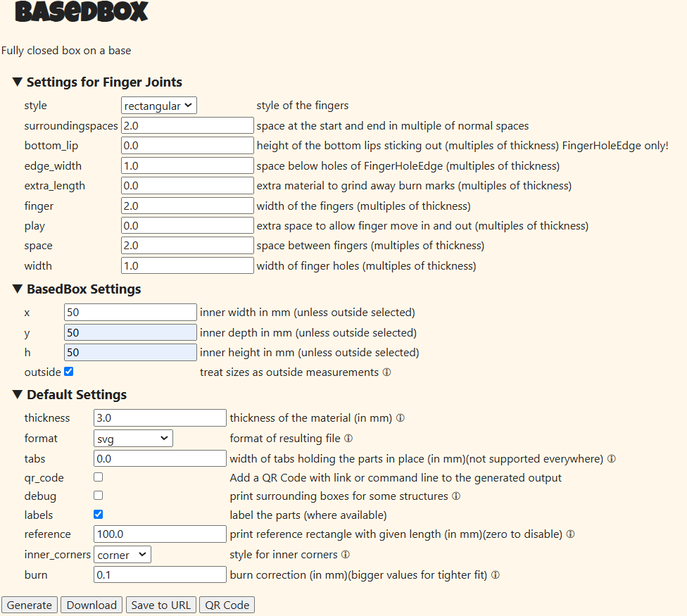Click the QR Code button
687x616 pixels.
coord(227,605)
